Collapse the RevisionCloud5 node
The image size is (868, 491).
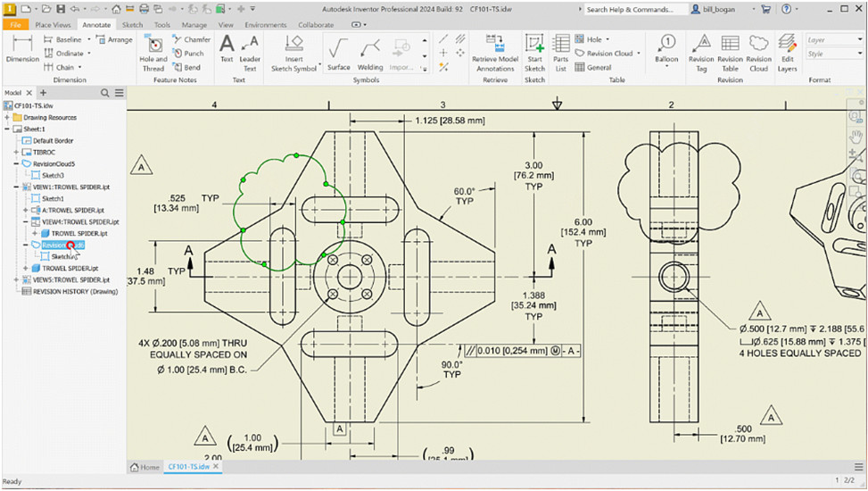pos(16,164)
